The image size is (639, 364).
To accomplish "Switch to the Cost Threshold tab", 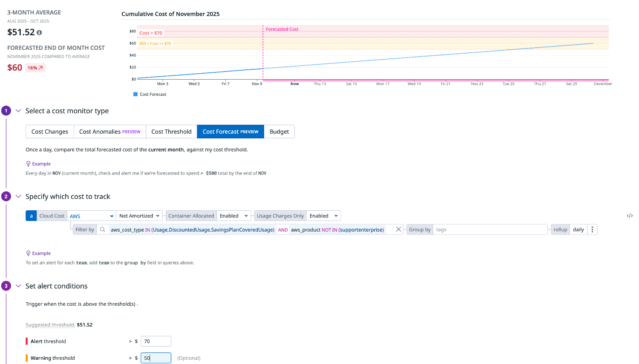I will [171, 132].
